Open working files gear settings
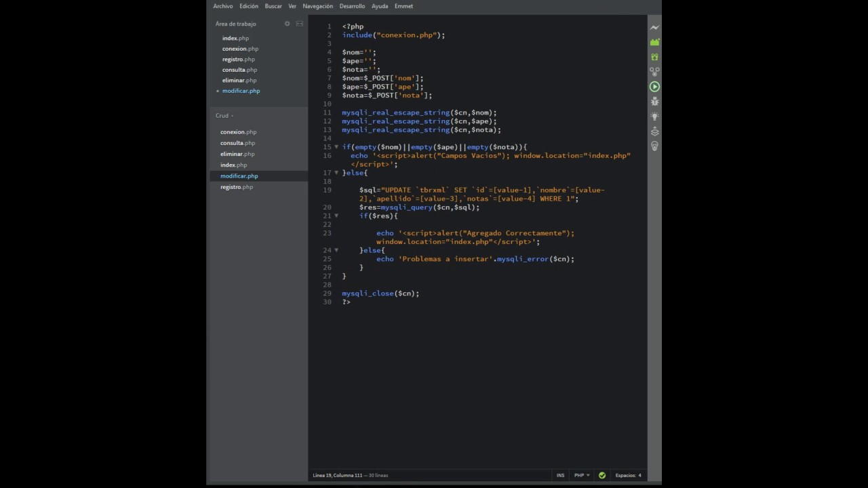Image resolution: width=868 pixels, height=488 pixels. point(287,24)
